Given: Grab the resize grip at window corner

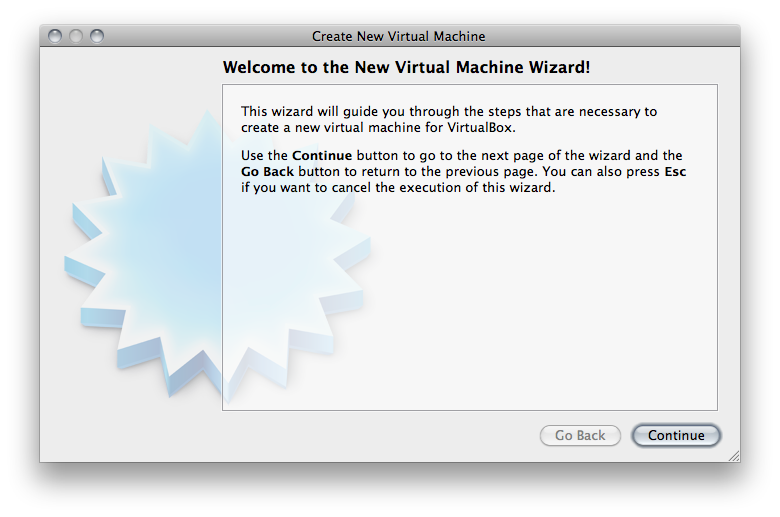Looking at the screenshot, I should coord(734,456).
